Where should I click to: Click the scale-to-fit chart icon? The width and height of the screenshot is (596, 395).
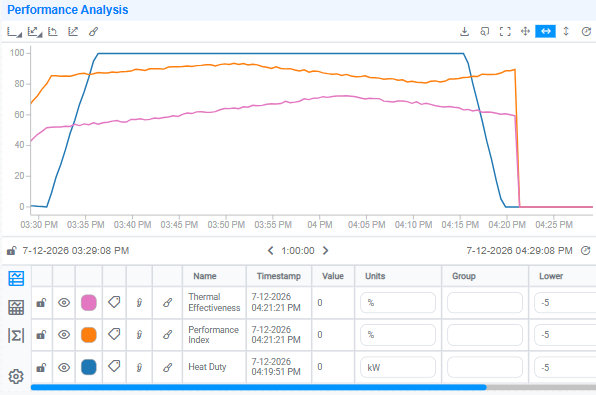coord(73,32)
